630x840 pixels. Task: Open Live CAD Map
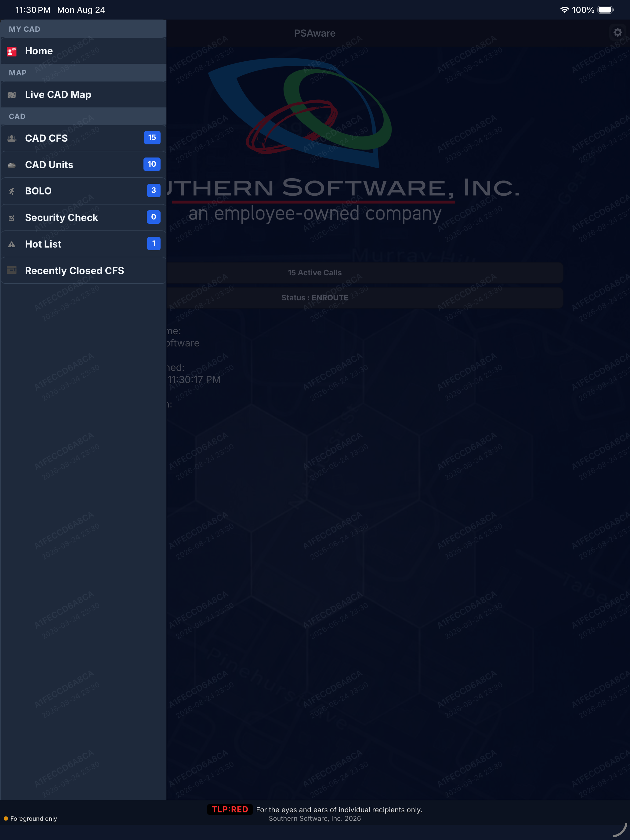pos(83,95)
